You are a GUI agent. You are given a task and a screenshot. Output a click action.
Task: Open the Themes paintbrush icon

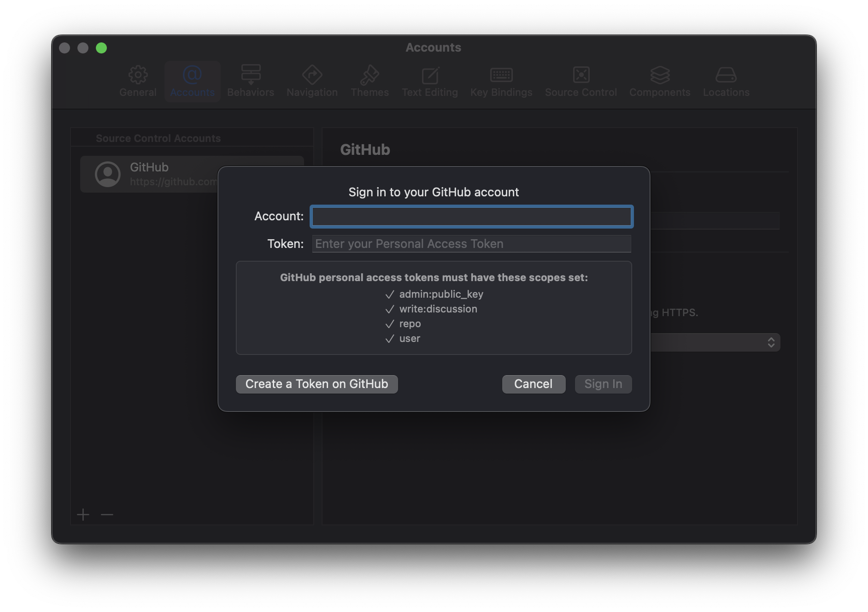pos(369,75)
